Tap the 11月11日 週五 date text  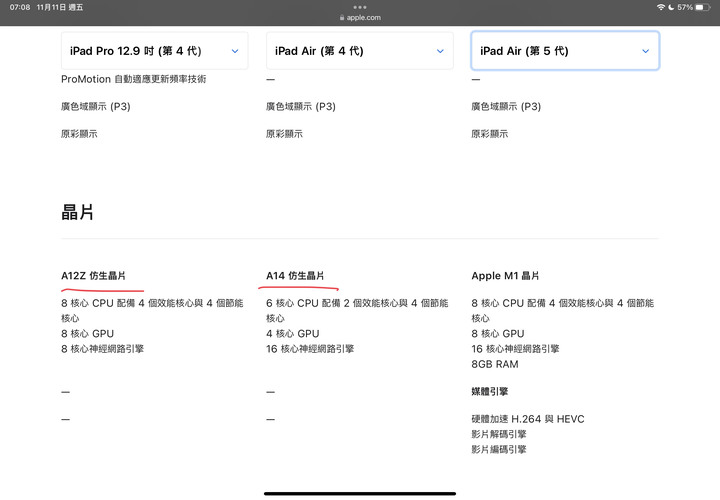(x=60, y=7)
